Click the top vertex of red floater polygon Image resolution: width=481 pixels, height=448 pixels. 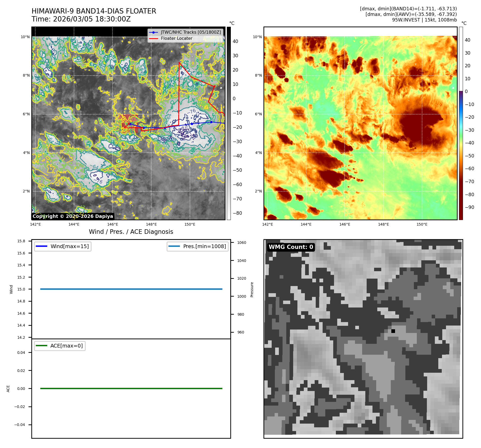tap(179, 63)
